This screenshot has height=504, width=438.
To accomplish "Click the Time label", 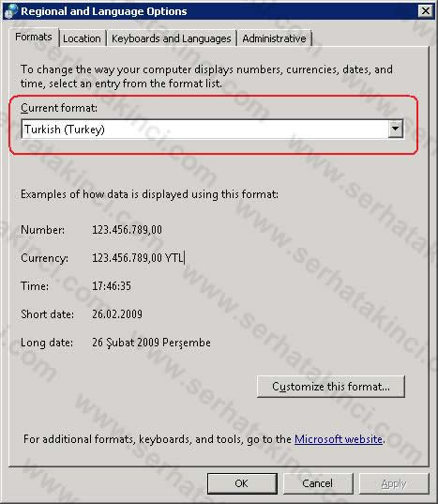I will (35, 286).
